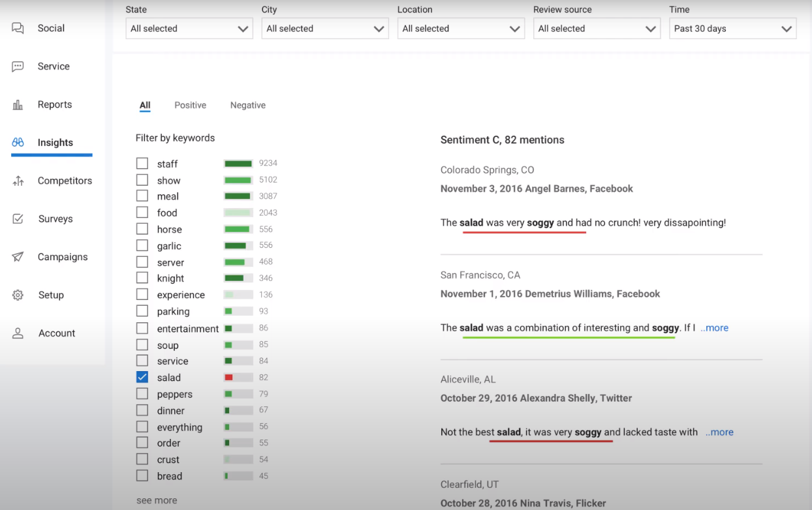Switch to the Positive tab
The height and width of the screenshot is (510, 812).
point(190,105)
